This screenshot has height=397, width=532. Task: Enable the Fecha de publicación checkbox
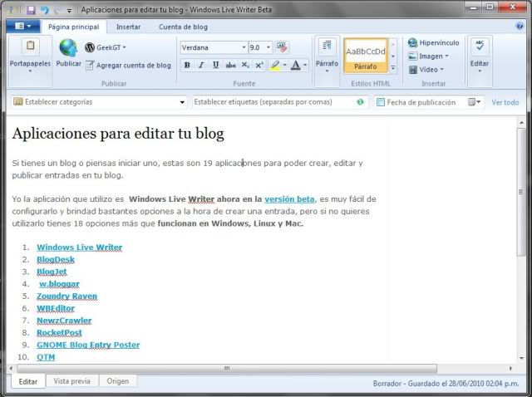pyautogui.click(x=381, y=102)
